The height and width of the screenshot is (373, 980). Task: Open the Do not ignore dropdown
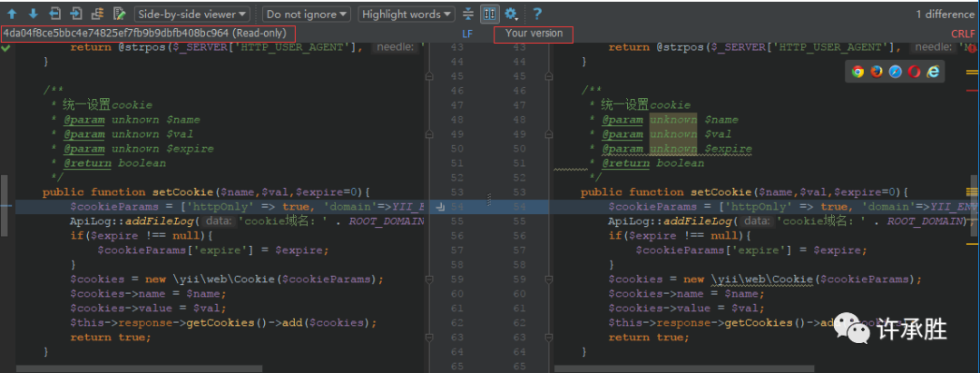pos(307,14)
